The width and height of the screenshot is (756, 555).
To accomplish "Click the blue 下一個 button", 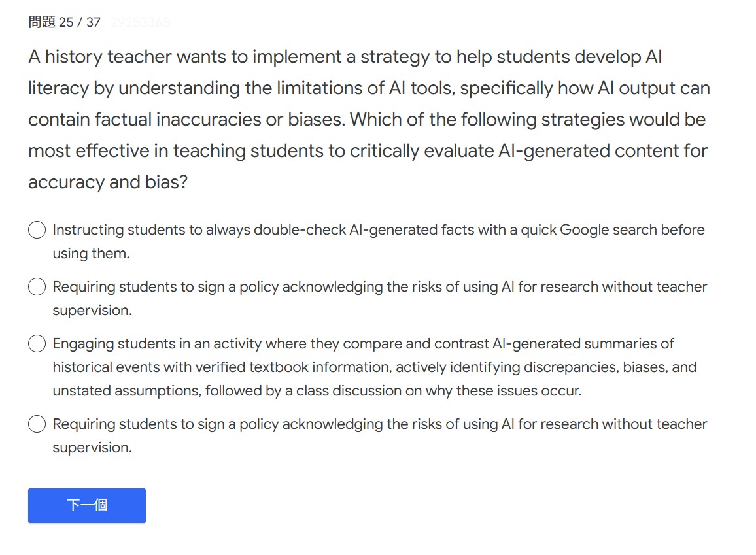I will pos(87,505).
